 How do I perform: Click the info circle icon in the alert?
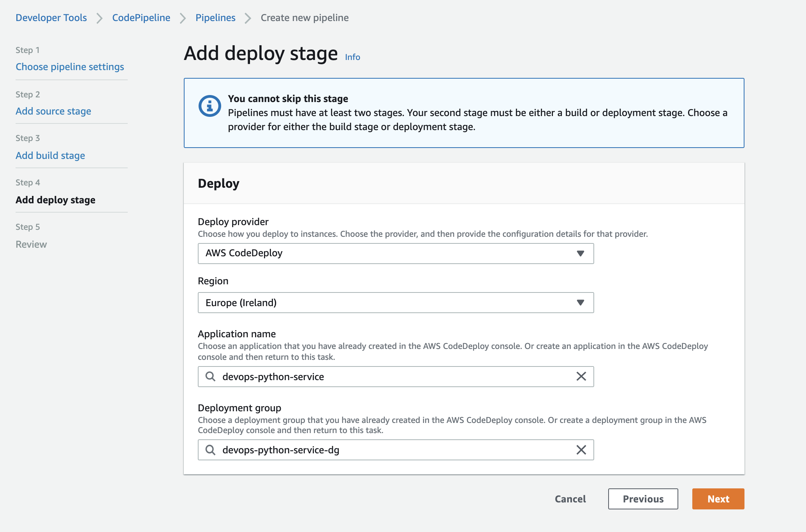coord(209,106)
